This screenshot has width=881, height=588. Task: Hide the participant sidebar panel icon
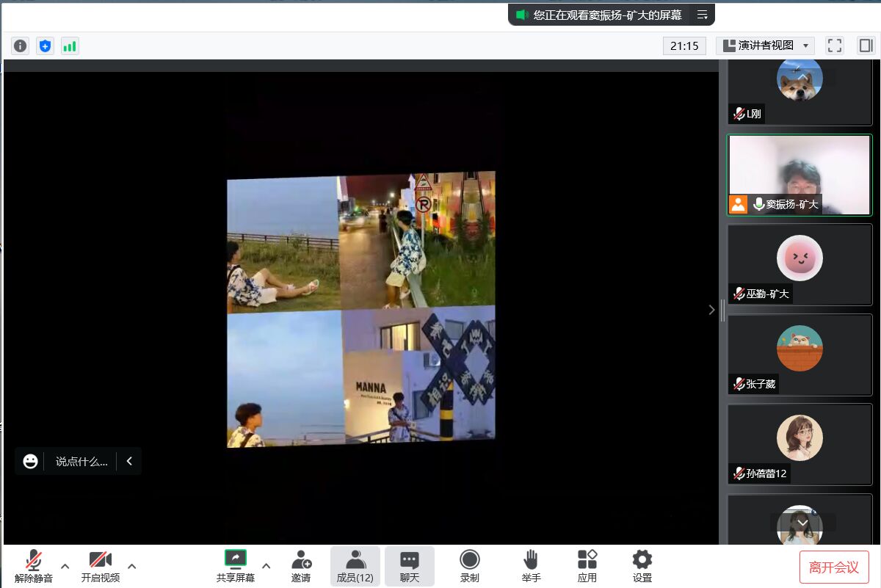[x=866, y=46]
